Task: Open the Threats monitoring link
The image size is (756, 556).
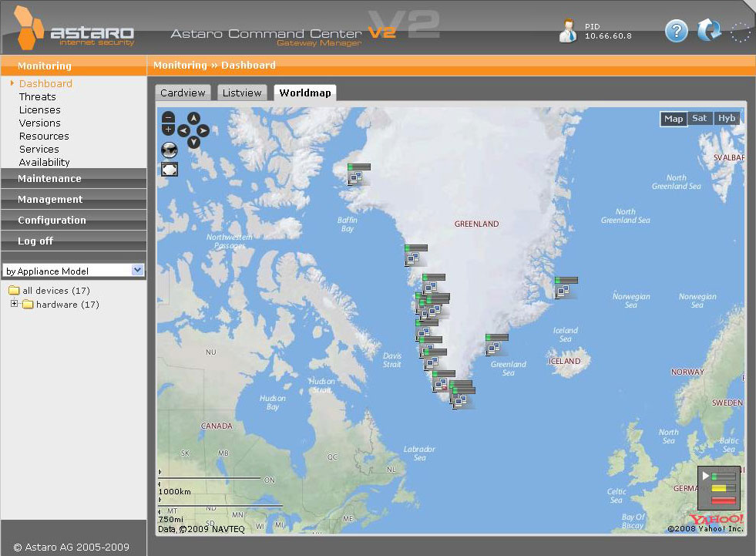Action: coord(38,96)
